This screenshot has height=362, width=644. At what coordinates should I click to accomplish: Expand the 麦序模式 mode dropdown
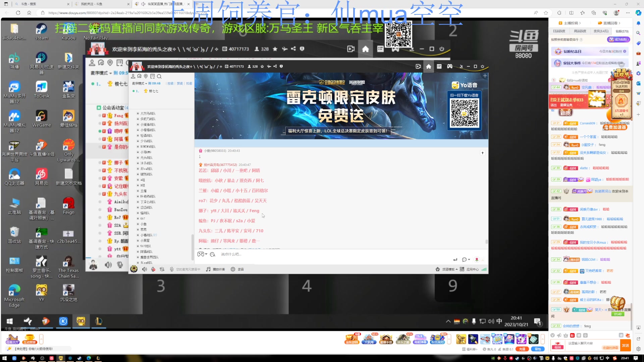coord(139,83)
